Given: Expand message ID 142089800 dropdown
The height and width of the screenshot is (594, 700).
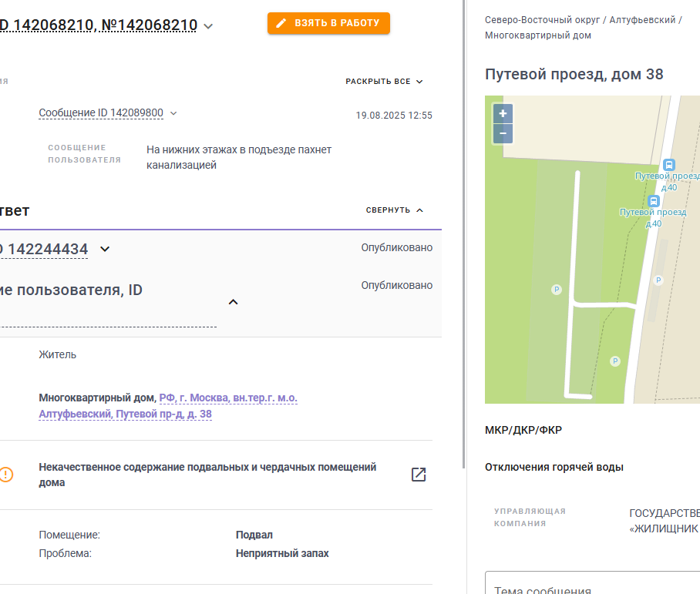Looking at the screenshot, I should tap(173, 113).
